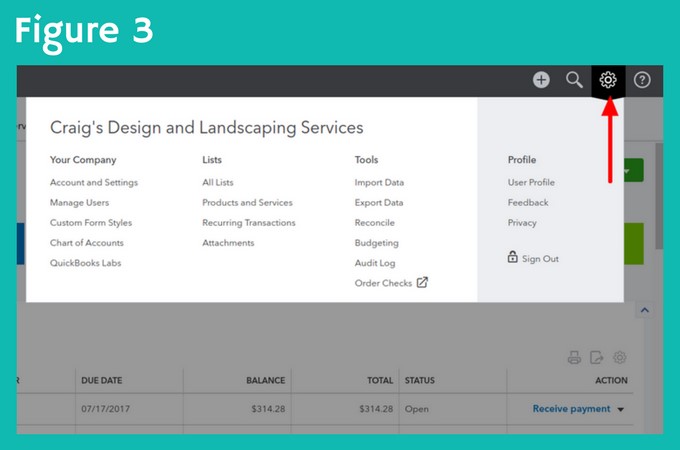Click the ACTION column header
This screenshot has width=680, height=450.
611,380
